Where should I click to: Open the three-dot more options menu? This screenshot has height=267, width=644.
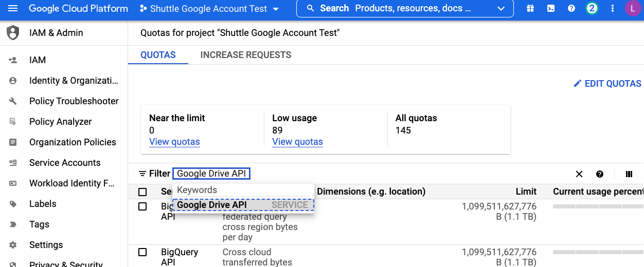click(612, 9)
